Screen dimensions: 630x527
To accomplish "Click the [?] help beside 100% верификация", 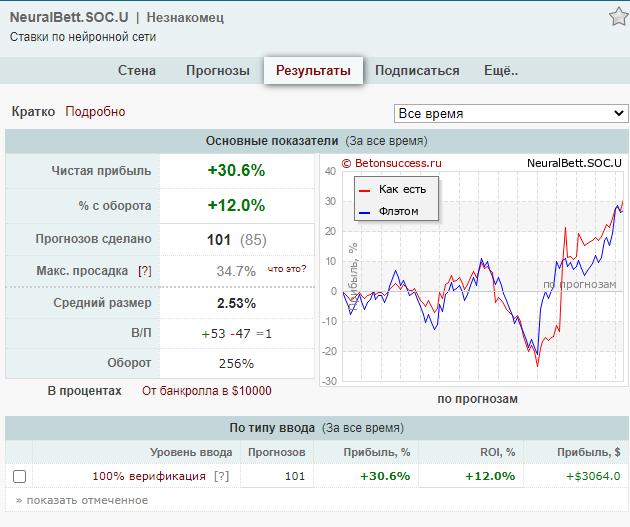I will click(221, 476).
